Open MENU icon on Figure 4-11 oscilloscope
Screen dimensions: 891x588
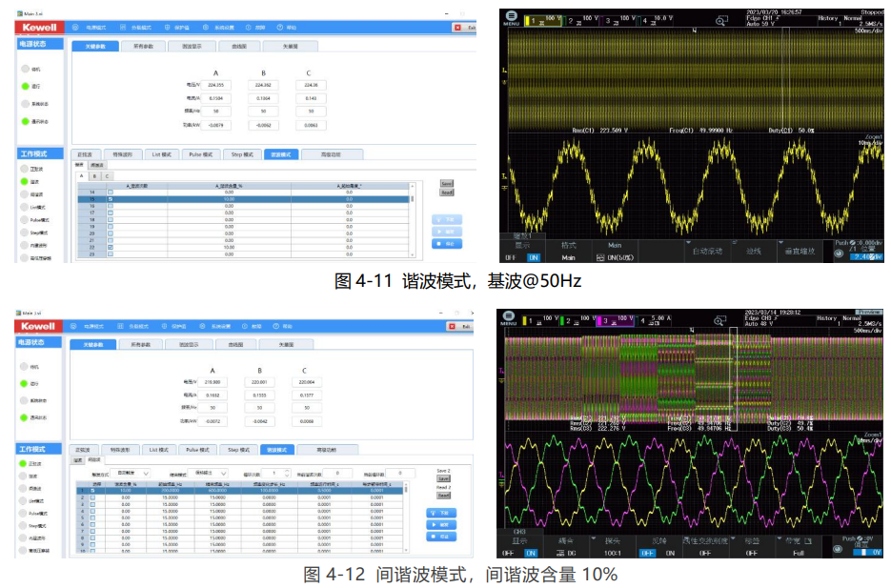click(x=511, y=16)
